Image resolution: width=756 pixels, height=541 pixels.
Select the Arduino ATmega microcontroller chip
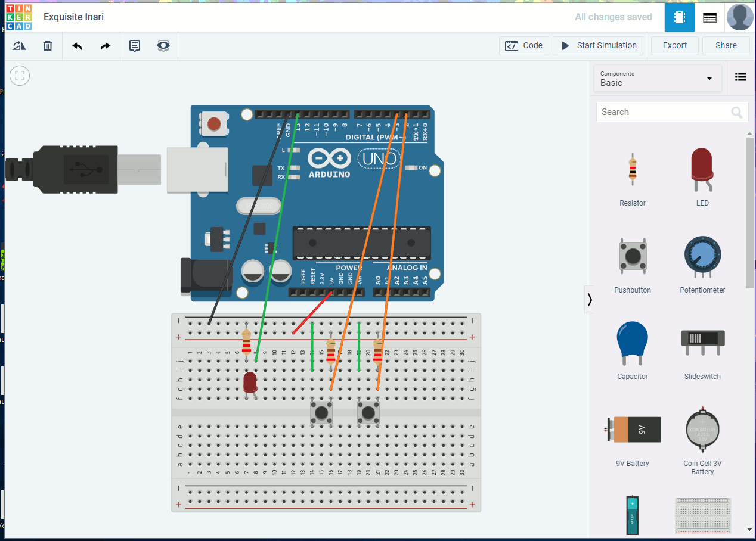pos(361,243)
